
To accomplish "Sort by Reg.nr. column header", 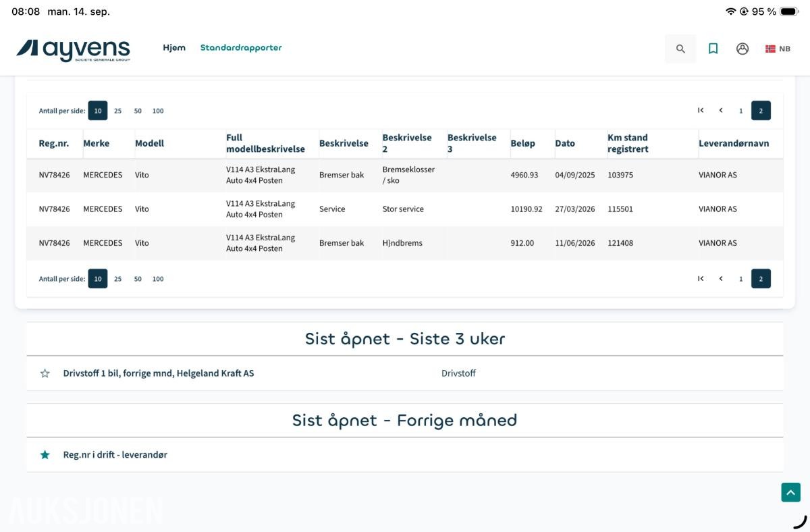I will tap(54, 143).
